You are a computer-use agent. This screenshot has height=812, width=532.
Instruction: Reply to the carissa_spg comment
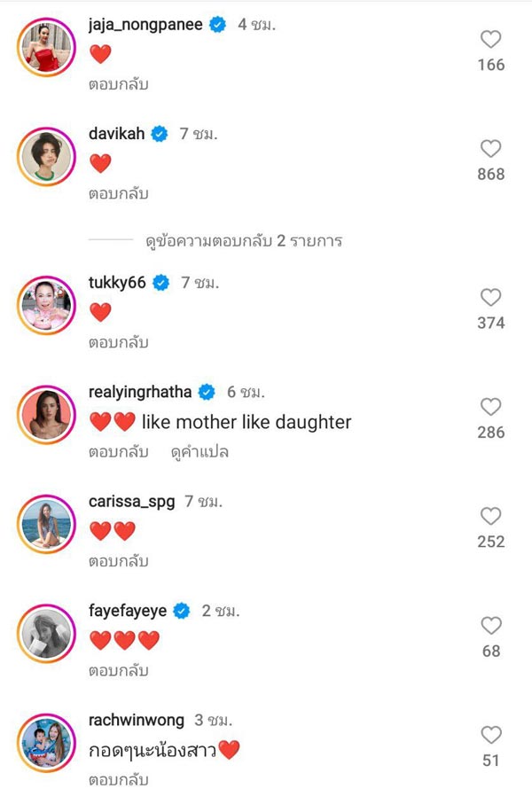click(118, 561)
